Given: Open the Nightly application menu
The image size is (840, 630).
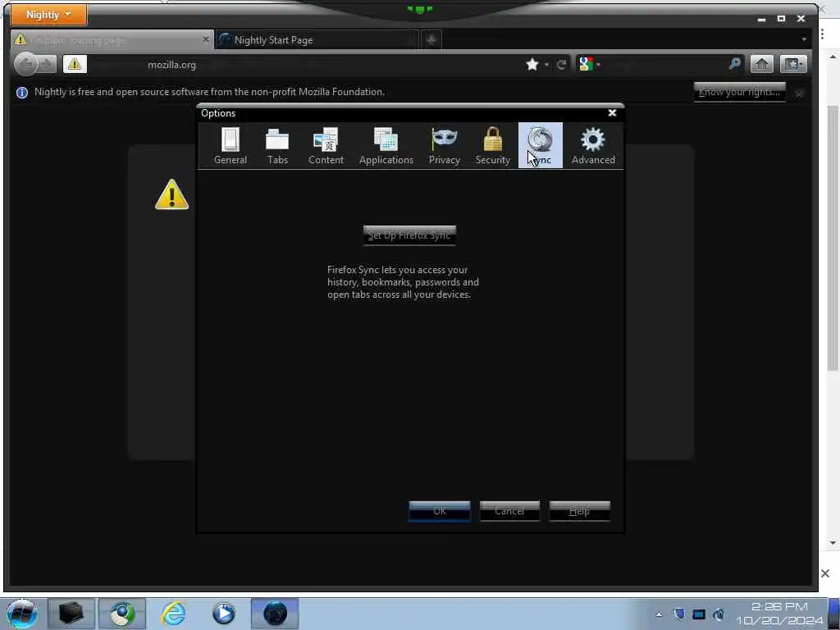Looking at the screenshot, I should (48, 15).
